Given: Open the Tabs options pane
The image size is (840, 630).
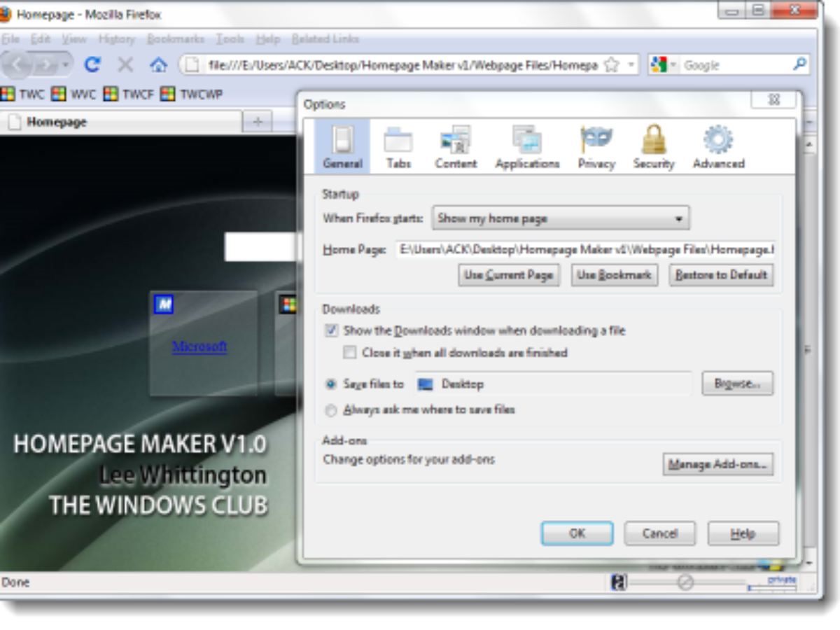Looking at the screenshot, I should [398, 146].
